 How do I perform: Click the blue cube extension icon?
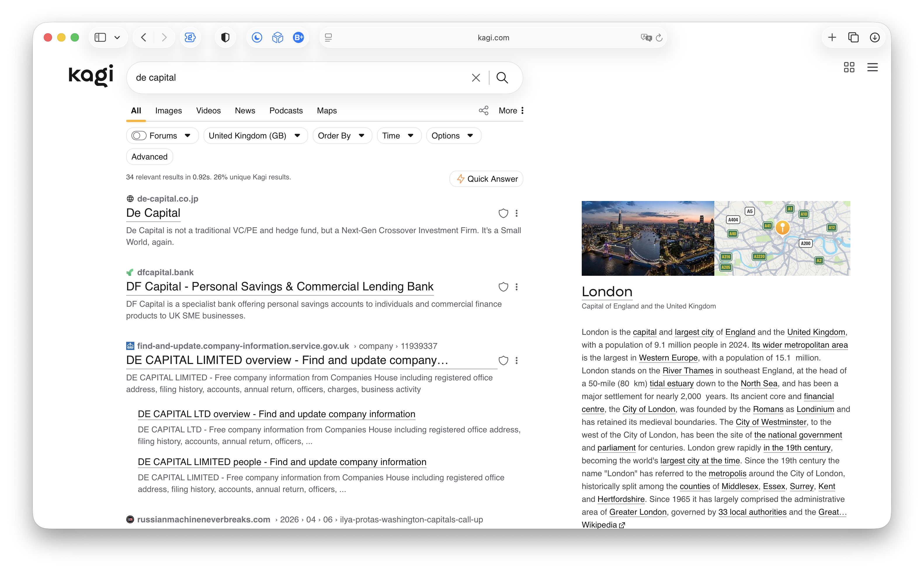click(278, 37)
